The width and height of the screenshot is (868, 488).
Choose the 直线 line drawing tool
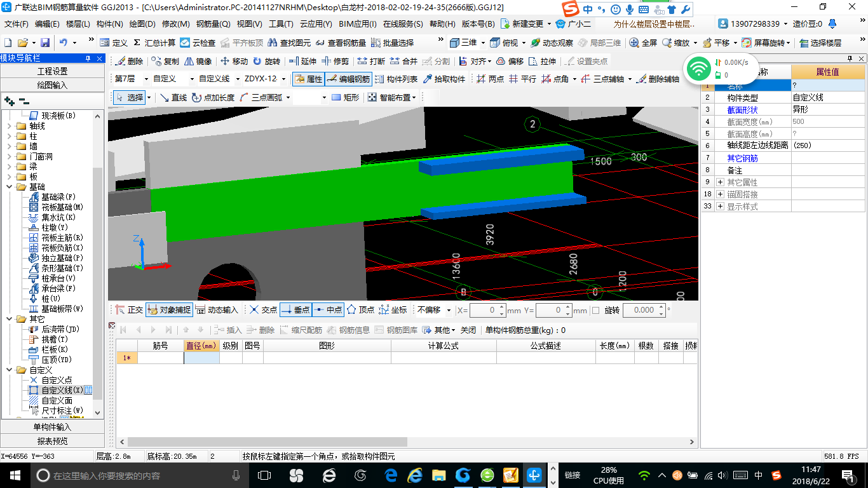[x=173, y=98]
